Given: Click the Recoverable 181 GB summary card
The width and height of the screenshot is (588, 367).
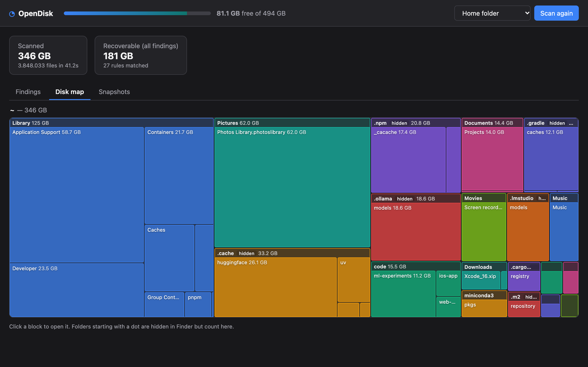Looking at the screenshot, I should click(x=141, y=55).
